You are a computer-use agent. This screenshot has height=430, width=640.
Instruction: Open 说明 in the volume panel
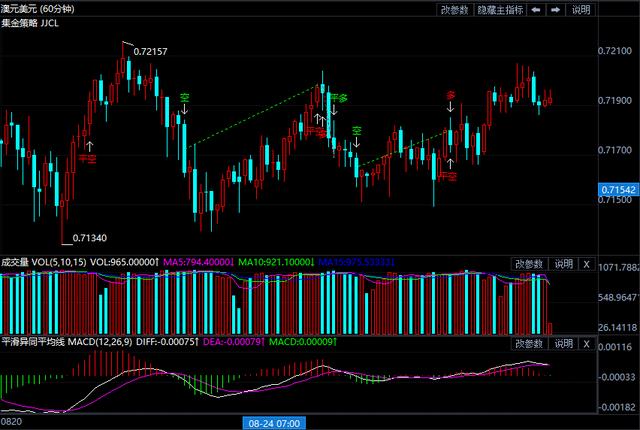pyautogui.click(x=563, y=264)
